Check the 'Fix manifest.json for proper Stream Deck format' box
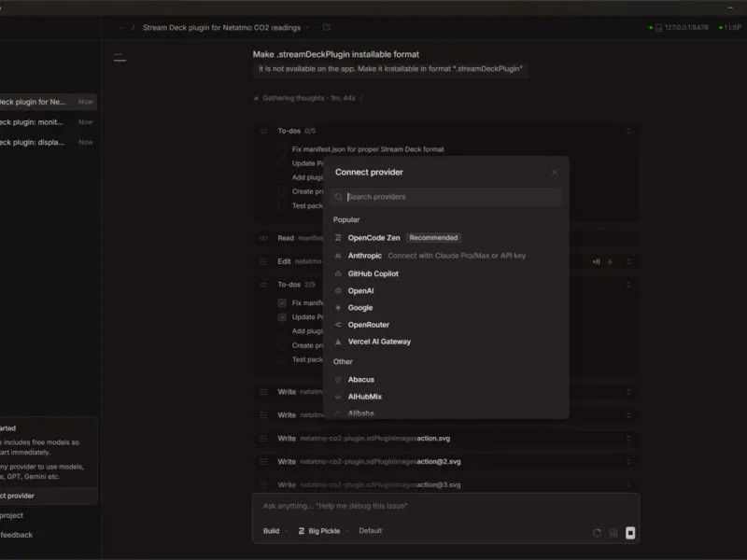Image resolution: width=747 pixels, height=560 pixels. pos(282,149)
